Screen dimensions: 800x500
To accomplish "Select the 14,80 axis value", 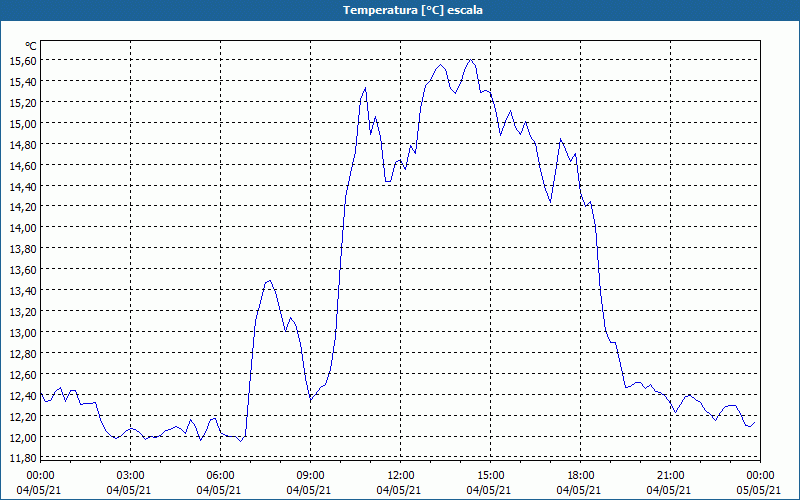I will [x=23, y=144].
